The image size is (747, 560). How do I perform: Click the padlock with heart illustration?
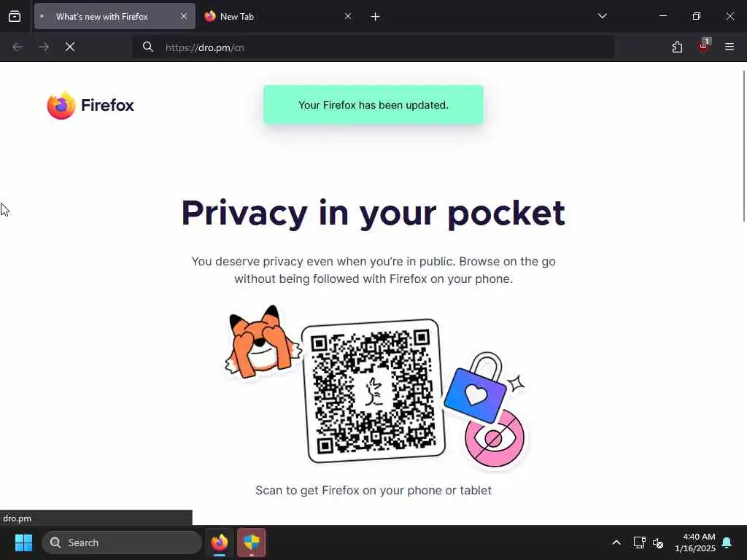[x=476, y=387]
